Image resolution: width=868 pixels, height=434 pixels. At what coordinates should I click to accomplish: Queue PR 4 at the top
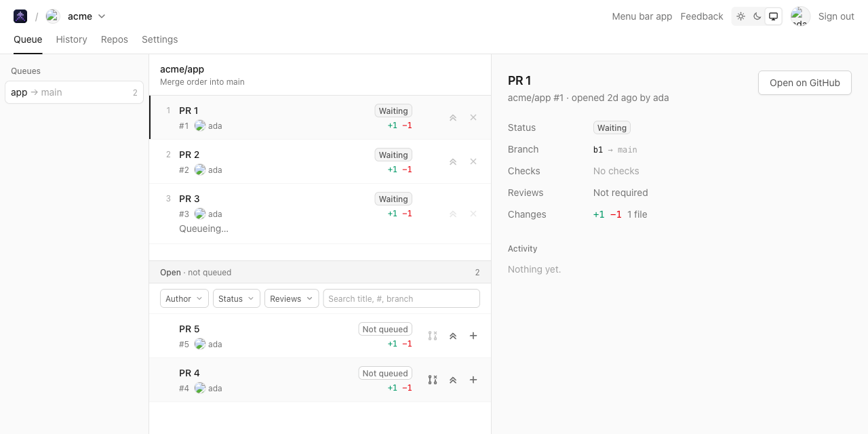point(453,380)
